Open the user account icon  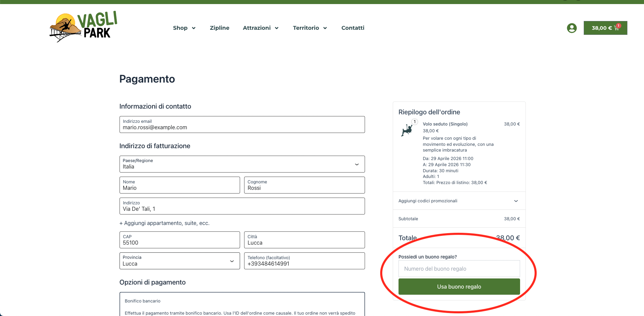(572, 28)
